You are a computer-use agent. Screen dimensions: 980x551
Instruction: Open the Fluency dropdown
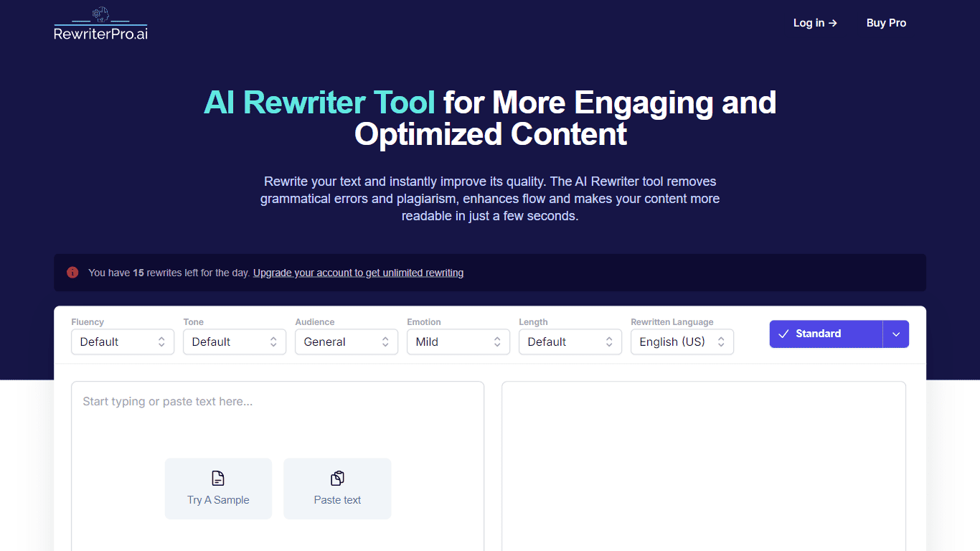123,342
